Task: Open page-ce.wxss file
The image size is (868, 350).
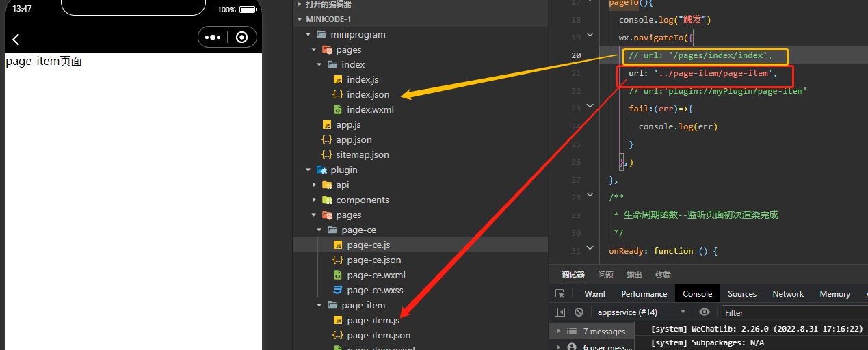Action: tap(376, 290)
